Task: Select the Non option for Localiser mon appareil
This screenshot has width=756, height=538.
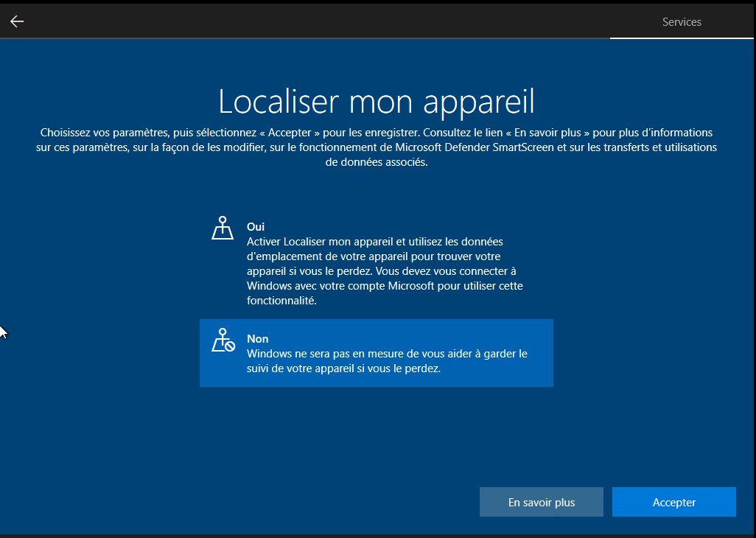Action: [376, 353]
